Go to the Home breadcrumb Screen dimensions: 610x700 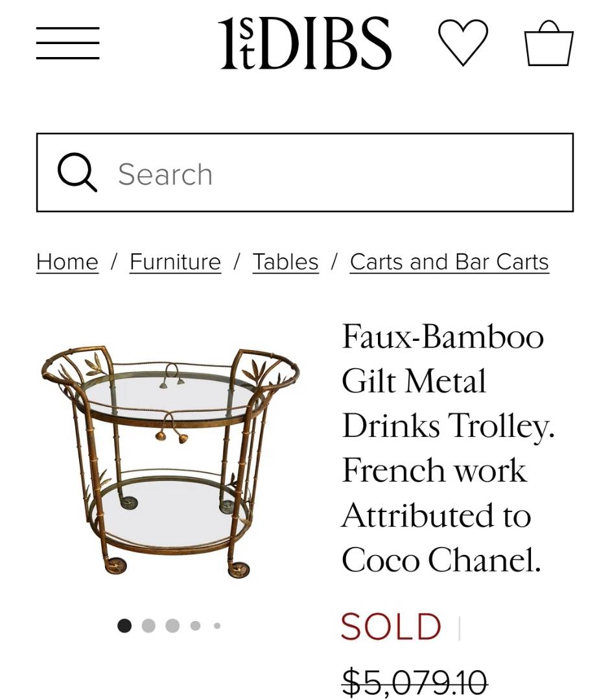coord(67,262)
